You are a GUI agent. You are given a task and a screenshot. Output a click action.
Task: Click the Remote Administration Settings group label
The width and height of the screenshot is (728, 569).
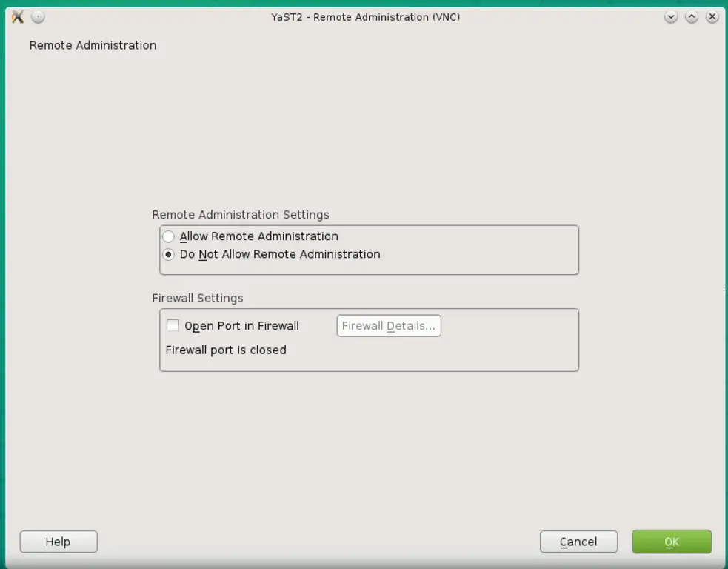pyautogui.click(x=241, y=215)
